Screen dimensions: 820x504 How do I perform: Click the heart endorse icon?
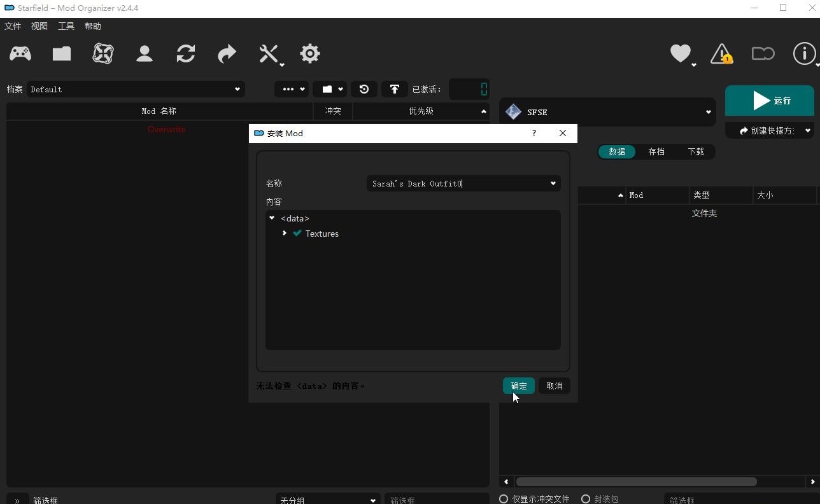(x=681, y=53)
